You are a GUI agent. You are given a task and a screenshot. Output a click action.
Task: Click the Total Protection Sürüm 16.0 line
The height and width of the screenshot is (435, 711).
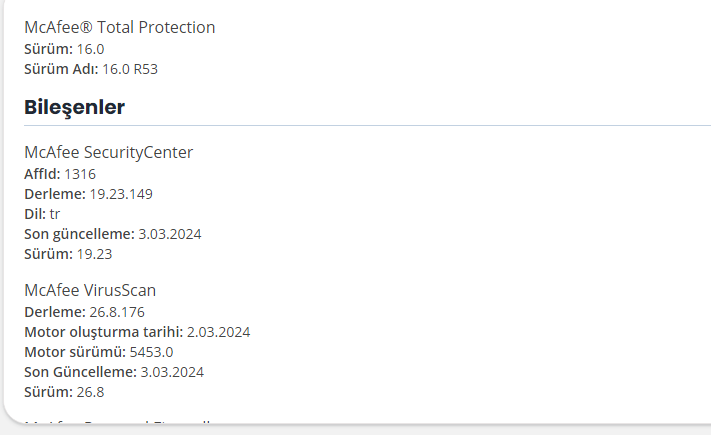(64, 48)
